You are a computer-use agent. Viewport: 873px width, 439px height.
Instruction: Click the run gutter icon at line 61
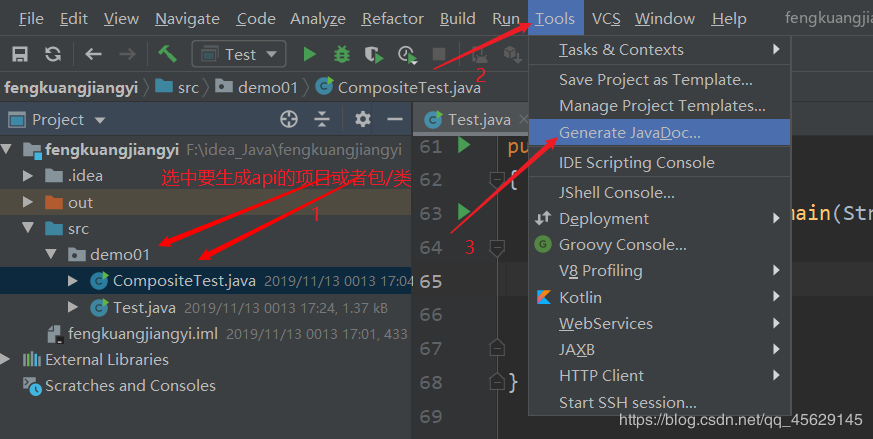point(464,145)
